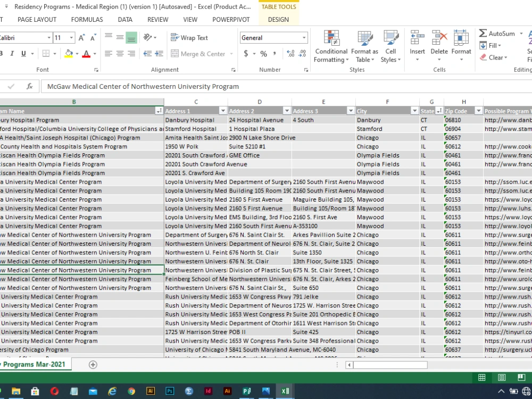Apply yellow fill color bucket
Screen dimensions: 532x399
click(x=69, y=54)
